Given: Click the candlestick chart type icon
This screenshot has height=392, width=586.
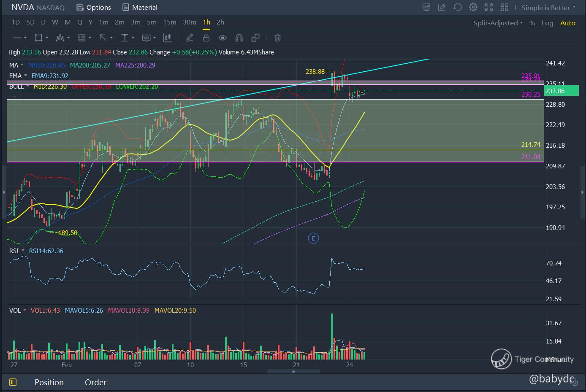Looking at the screenshot, I should pyautogui.click(x=168, y=38).
